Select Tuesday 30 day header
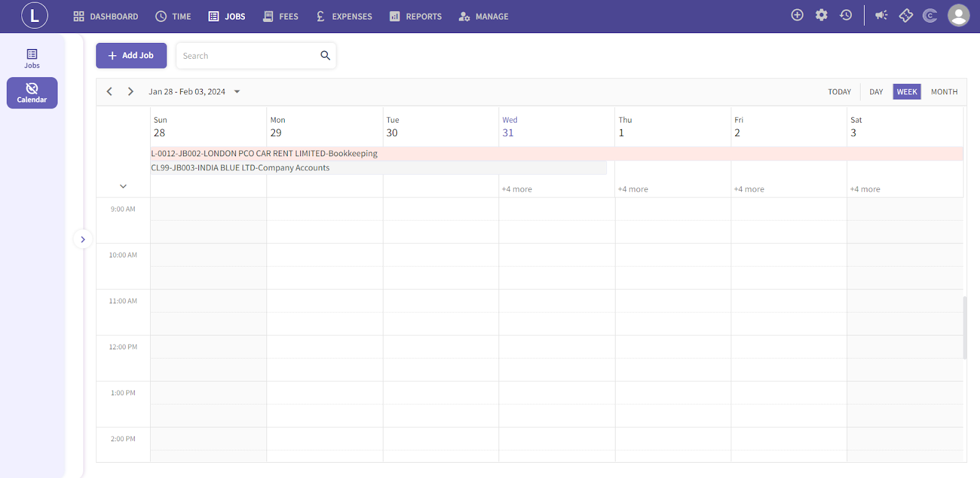Screen dimensions: 980x478 (x=441, y=127)
